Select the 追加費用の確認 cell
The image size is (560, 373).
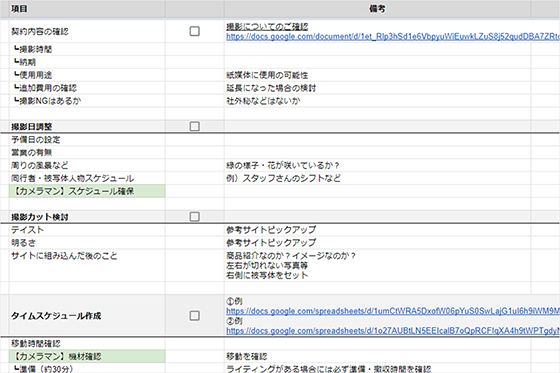coord(87,88)
